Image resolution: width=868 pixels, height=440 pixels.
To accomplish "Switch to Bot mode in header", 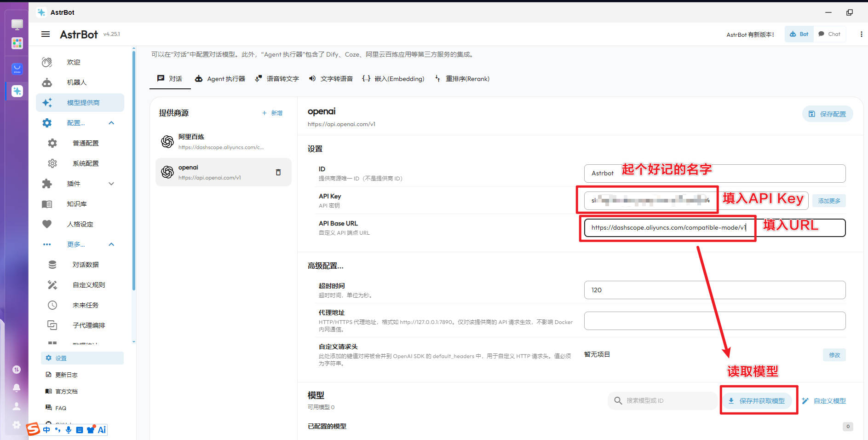I will 799,34.
